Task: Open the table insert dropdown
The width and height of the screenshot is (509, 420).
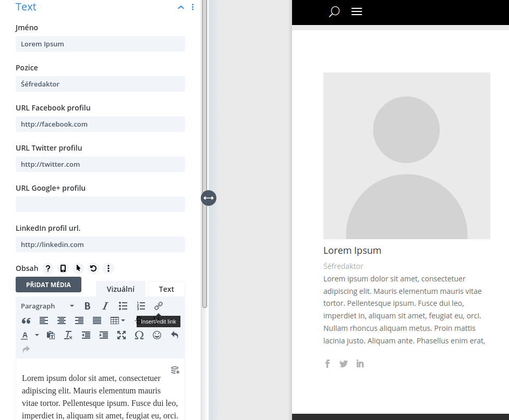Action: [x=117, y=321]
